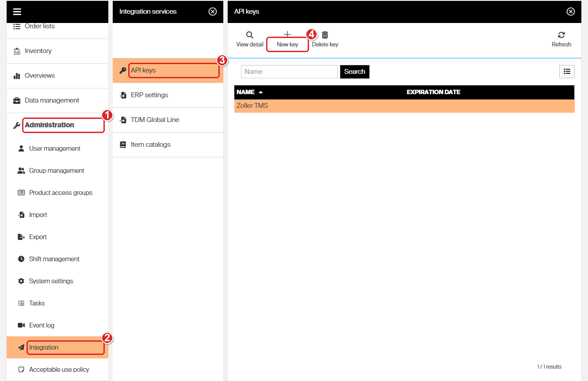Click the Group management people icon

[21, 171]
